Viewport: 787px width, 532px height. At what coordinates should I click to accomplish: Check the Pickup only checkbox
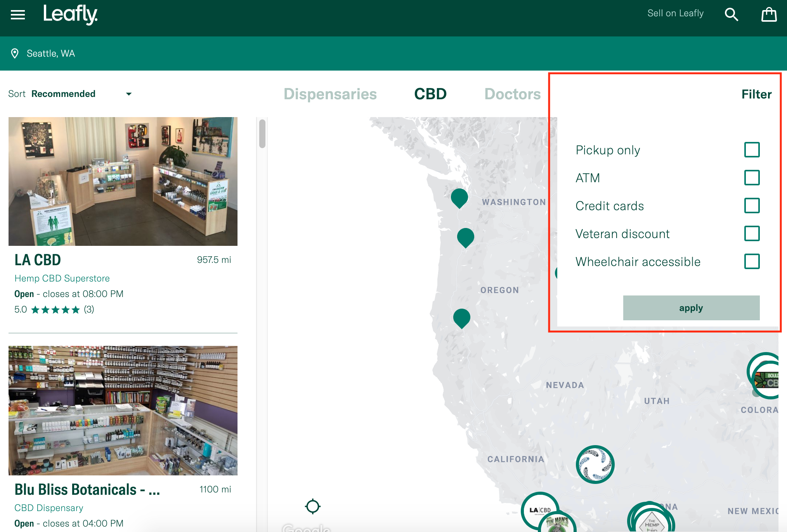752,150
